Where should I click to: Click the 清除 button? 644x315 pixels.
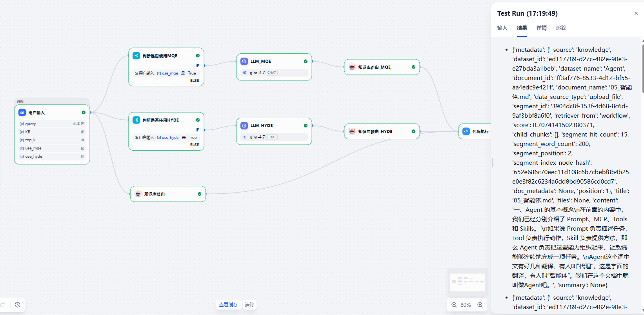pos(249,305)
